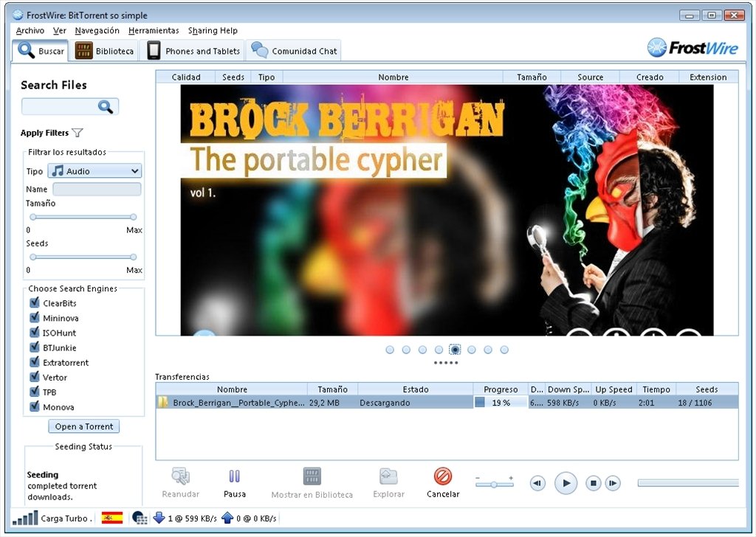
Task: Open the Phones and Tablets tab
Action: tap(193, 51)
